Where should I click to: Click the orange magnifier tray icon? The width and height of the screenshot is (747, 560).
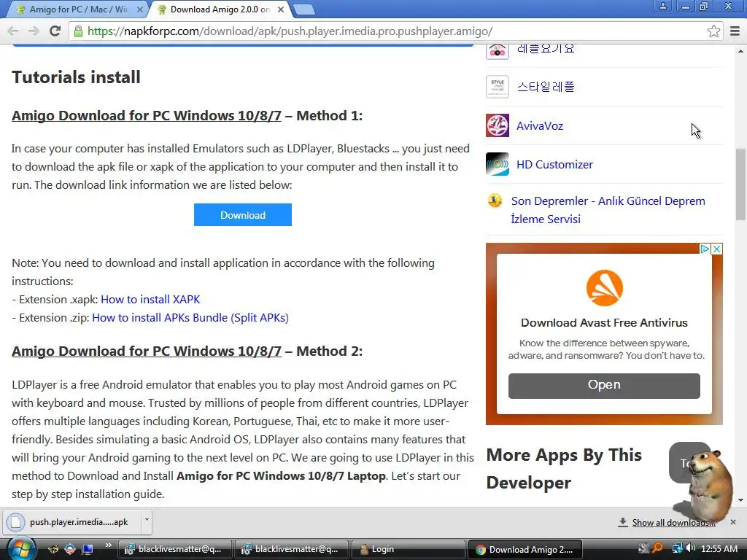point(658,548)
